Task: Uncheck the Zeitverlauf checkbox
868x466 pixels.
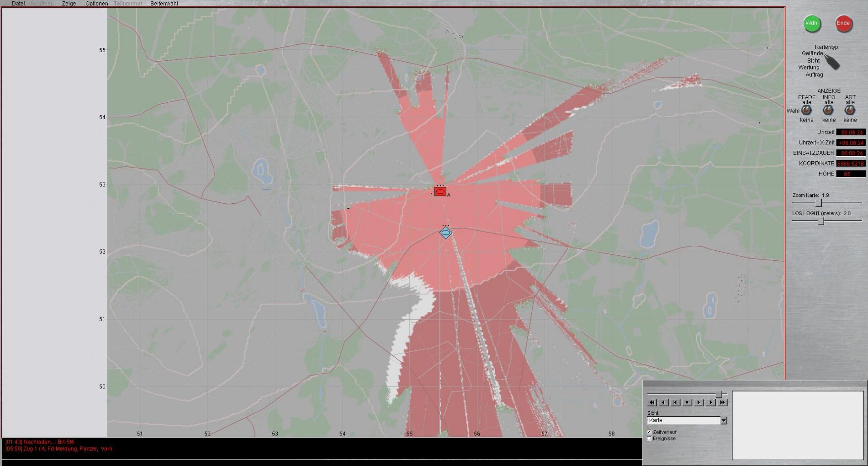Action: pos(649,432)
